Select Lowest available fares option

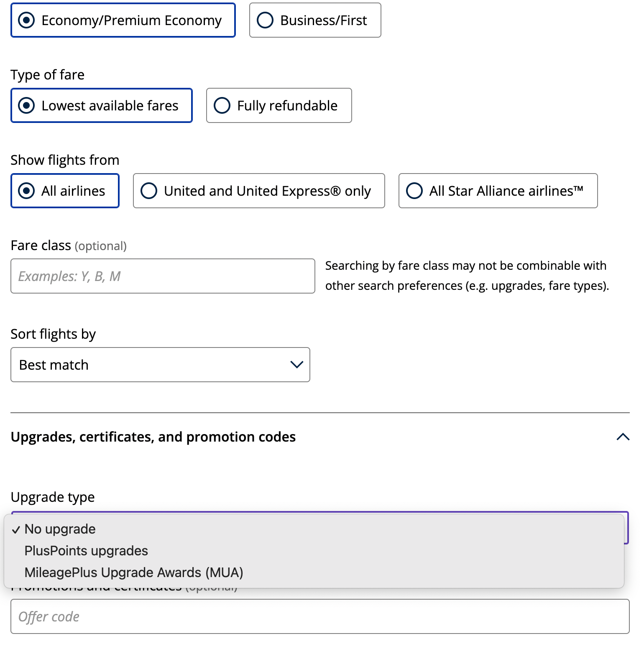click(27, 106)
